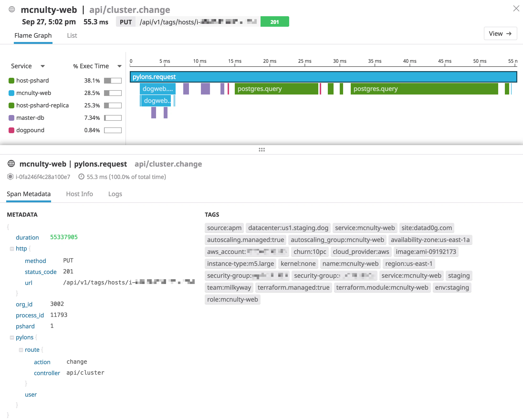Viewport: 523px width, 420px height.
Task: Click the pshard metadata key
Action: point(25,326)
